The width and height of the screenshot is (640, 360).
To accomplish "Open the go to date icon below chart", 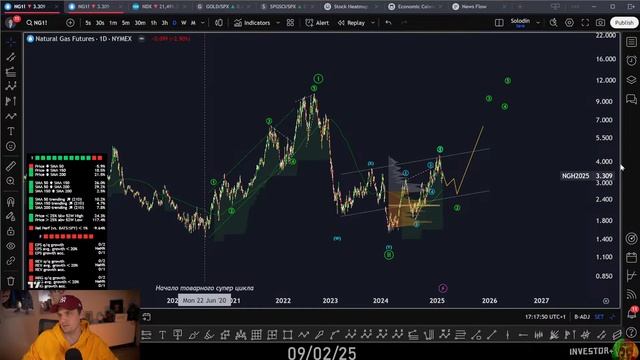I will 147,317.
